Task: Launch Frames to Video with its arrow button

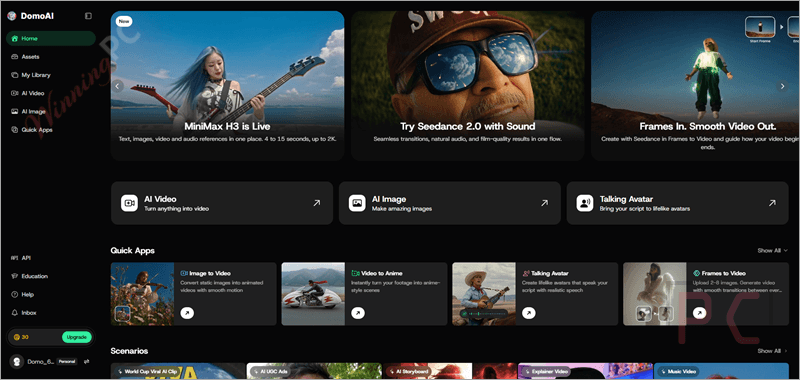Action: coord(699,313)
